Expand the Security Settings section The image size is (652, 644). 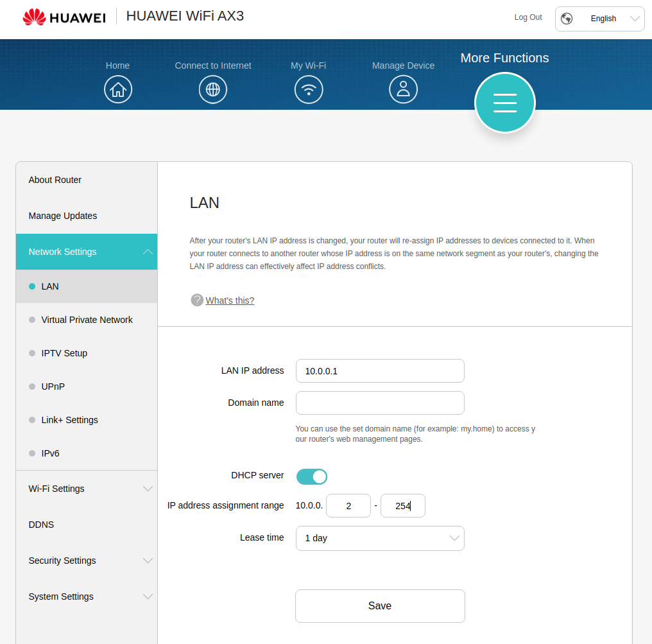tap(87, 561)
